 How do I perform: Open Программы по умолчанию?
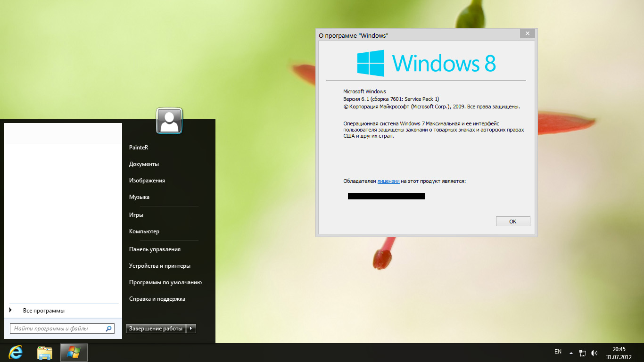pyautogui.click(x=165, y=282)
